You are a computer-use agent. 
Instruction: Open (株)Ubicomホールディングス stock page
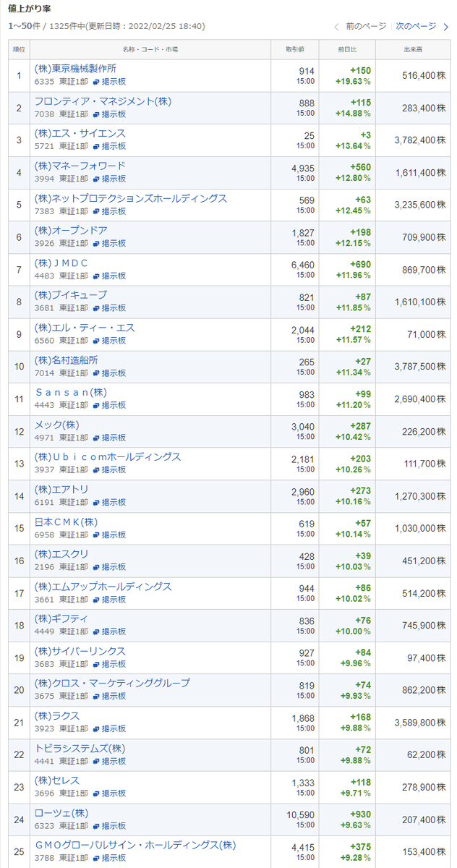click(x=108, y=456)
